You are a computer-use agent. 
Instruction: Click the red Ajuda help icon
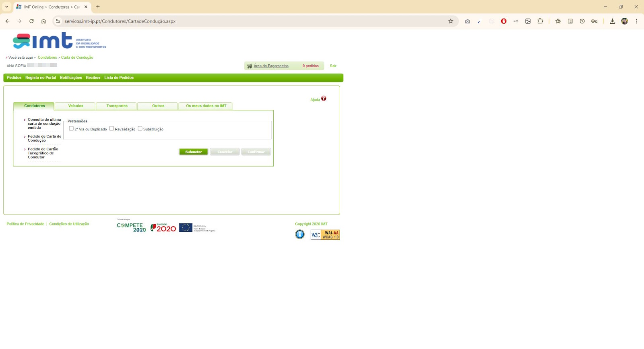(x=324, y=99)
